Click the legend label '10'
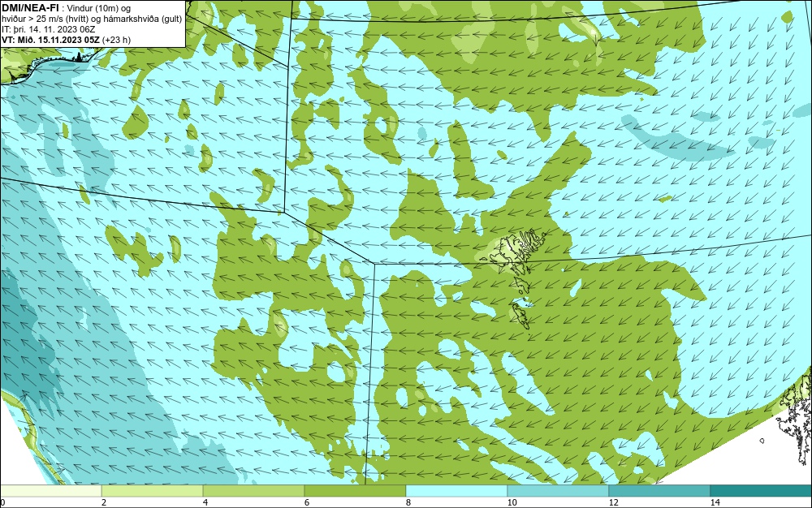The image size is (812, 508). pyautogui.click(x=512, y=503)
